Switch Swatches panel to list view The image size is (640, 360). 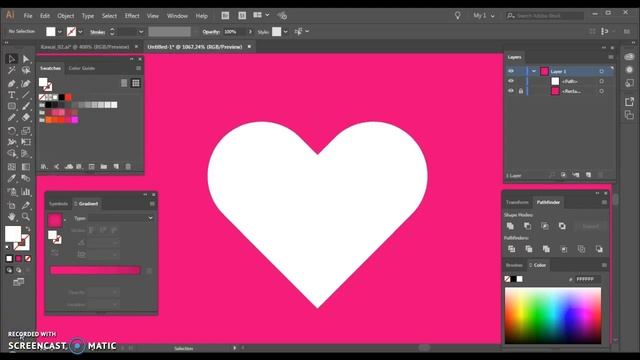tap(124, 83)
